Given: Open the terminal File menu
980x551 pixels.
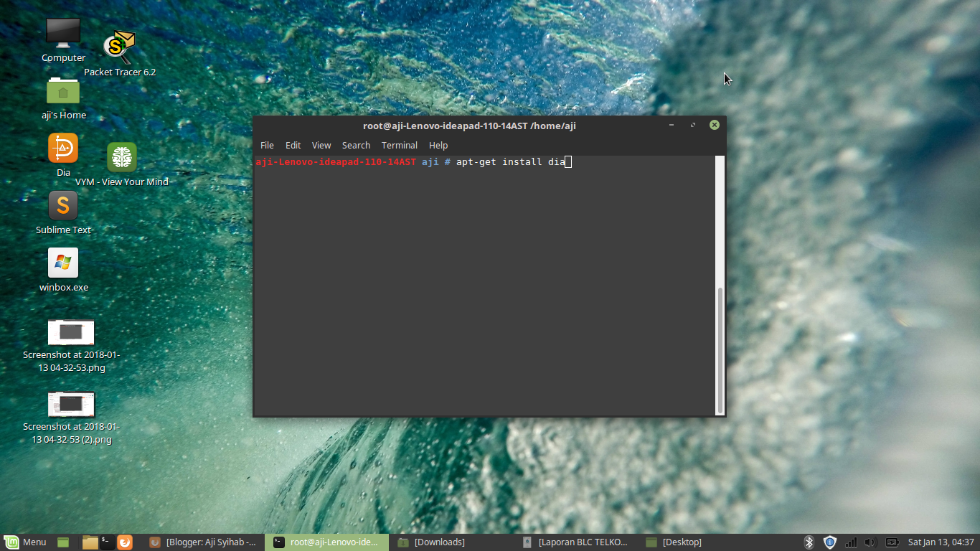Looking at the screenshot, I should (267, 145).
